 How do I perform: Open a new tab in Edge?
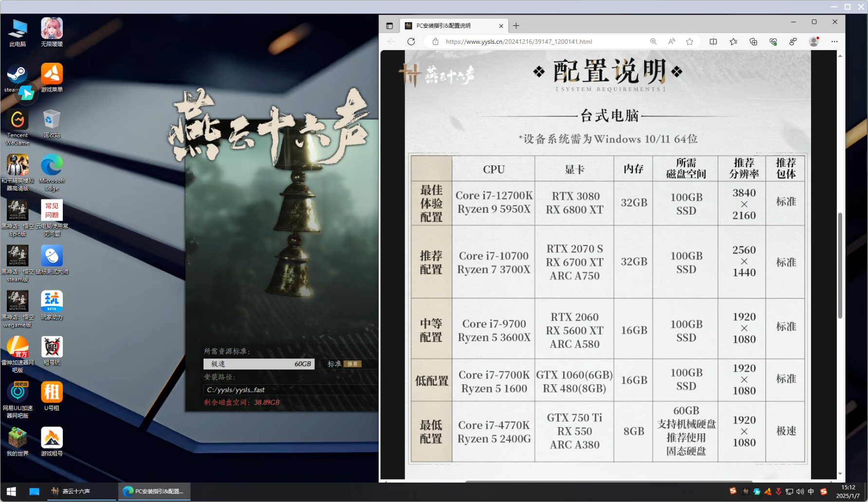click(516, 26)
